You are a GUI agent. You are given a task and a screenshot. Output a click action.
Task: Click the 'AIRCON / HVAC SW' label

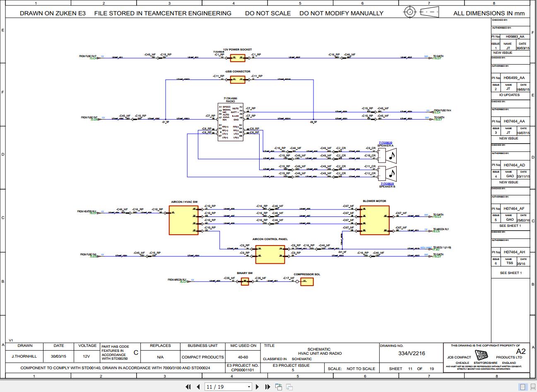(184, 202)
